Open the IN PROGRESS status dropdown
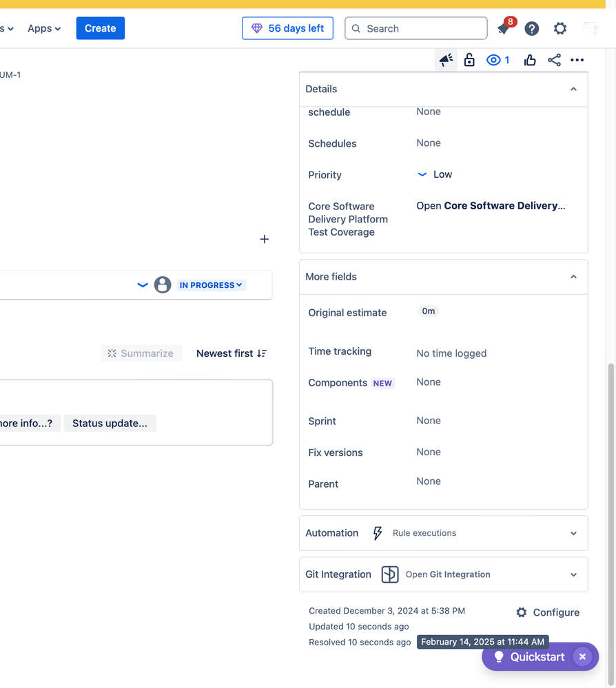Image resolution: width=616 pixels, height=688 pixels. click(211, 285)
